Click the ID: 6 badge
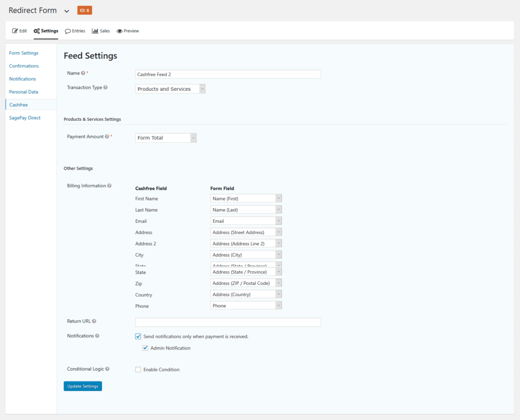 (85, 10)
